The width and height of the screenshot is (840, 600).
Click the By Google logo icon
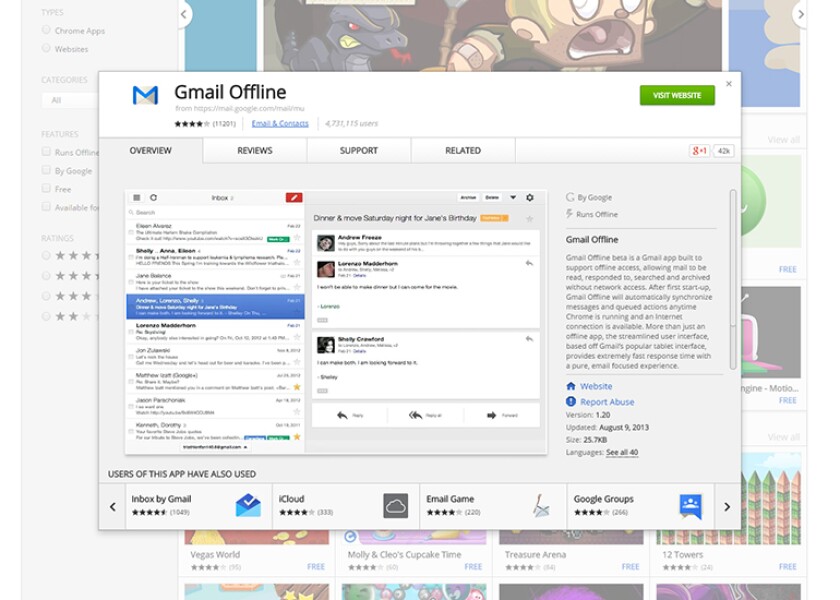pyautogui.click(x=570, y=197)
